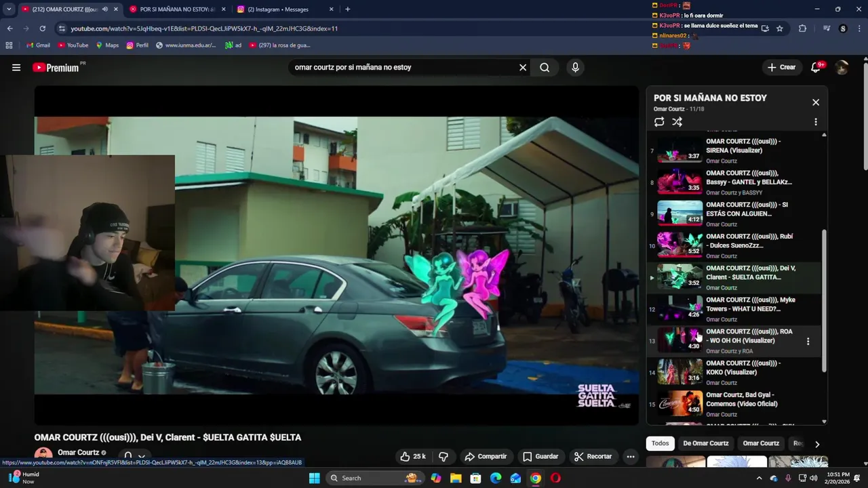This screenshot has width=868, height=488.
Task: Save video with the Guardar button
Action: point(540,456)
